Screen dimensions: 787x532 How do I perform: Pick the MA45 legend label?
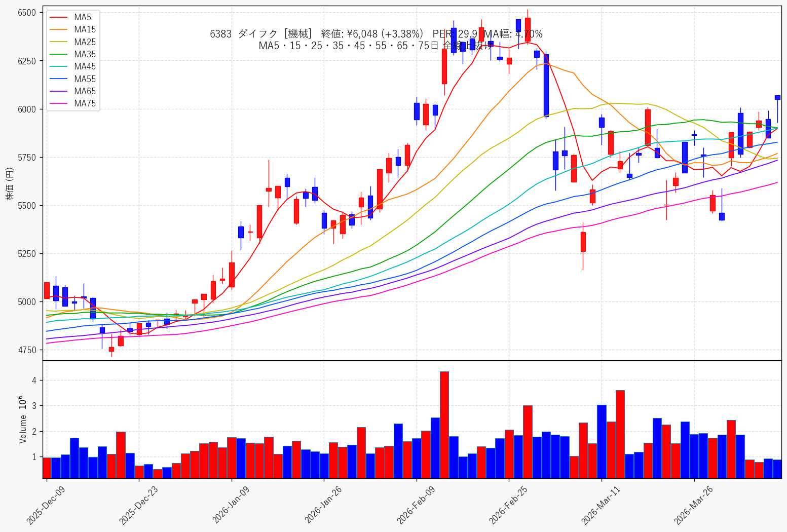(85, 66)
